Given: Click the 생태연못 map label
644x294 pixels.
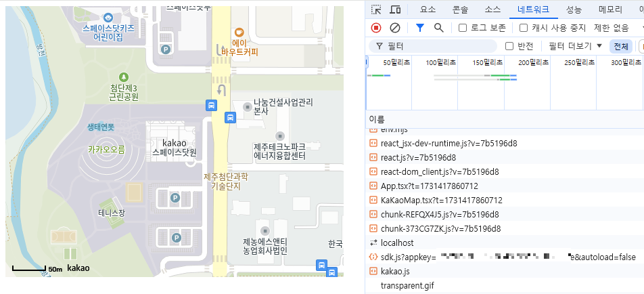Looking at the screenshot, I should click(x=101, y=127).
